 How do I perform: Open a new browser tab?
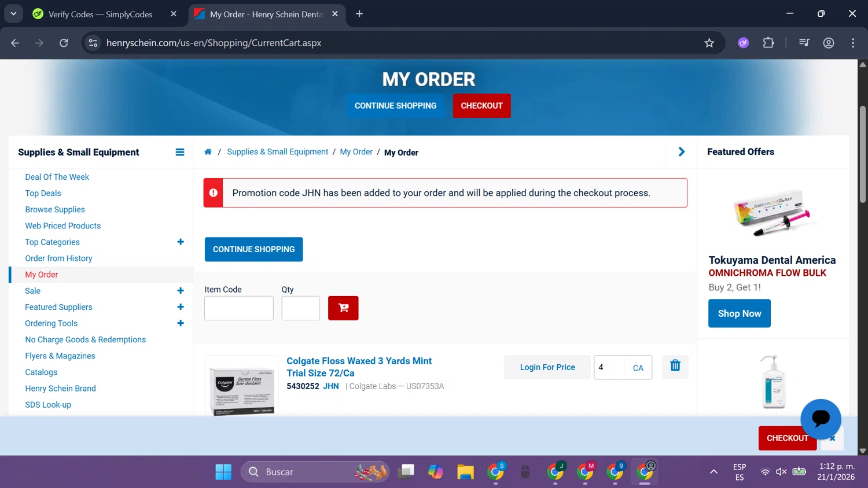(x=359, y=14)
